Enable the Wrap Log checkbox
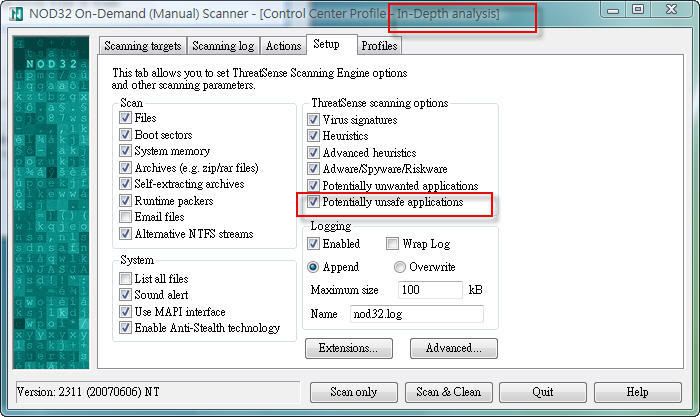 coord(392,244)
